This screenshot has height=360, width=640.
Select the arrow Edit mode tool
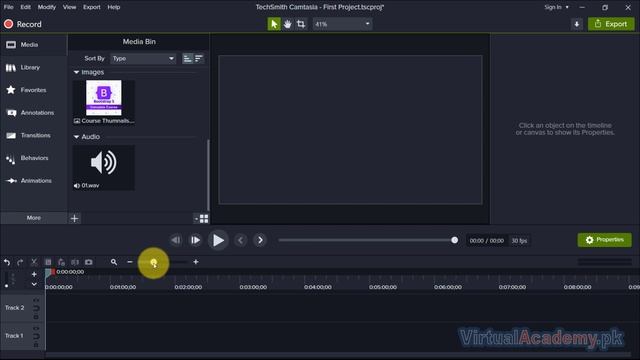[274, 24]
